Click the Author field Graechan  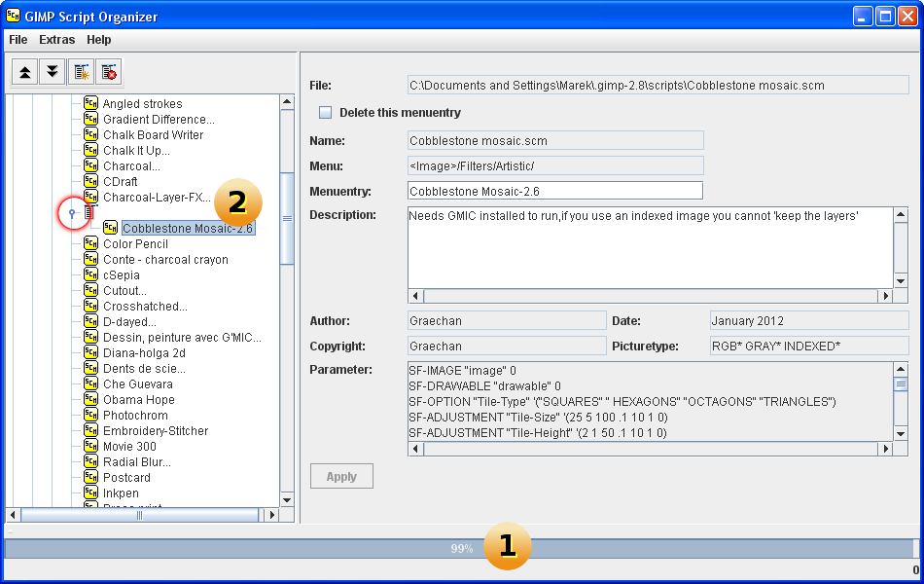pos(507,320)
